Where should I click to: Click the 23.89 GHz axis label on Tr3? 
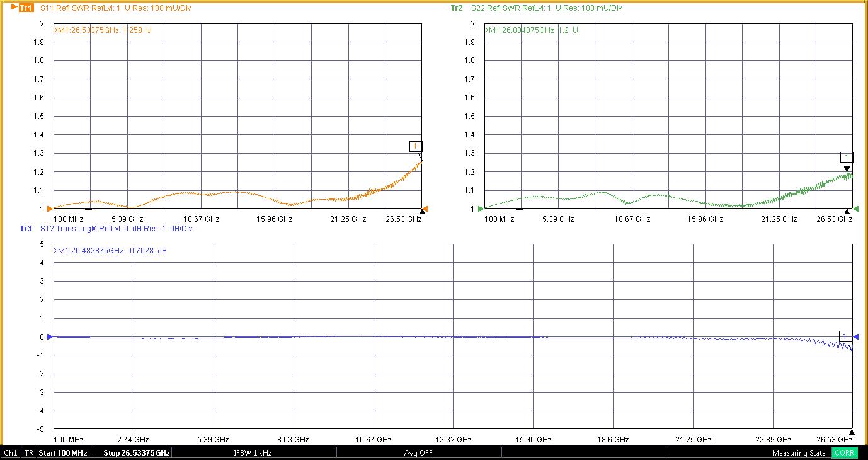(x=774, y=440)
